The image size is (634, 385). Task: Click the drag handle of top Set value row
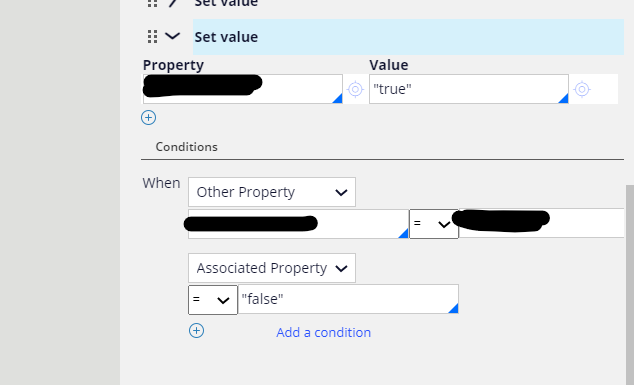click(152, 3)
